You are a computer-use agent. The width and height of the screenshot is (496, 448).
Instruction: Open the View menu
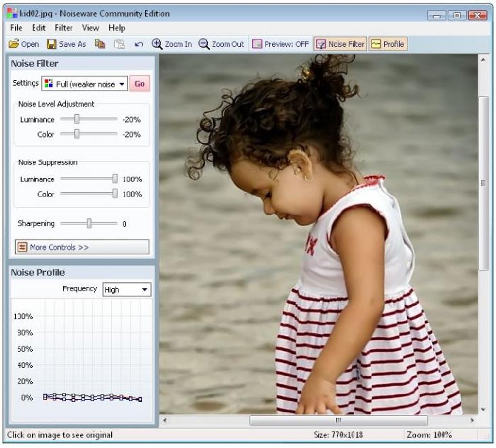pyautogui.click(x=90, y=28)
